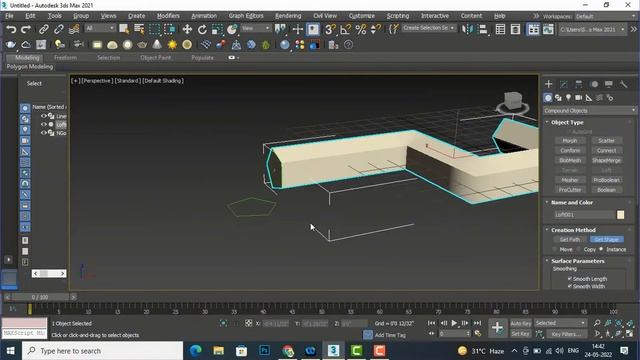Switch to the Object Paint ribbon tab
This screenshot has height=360, width=640.
pyautogui.click(x=156, y=58)
